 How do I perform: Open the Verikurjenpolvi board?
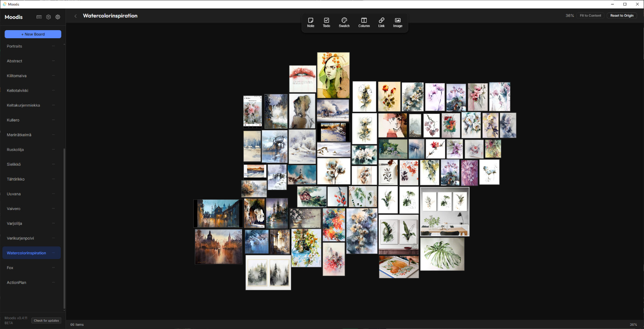tap(31, 238)
